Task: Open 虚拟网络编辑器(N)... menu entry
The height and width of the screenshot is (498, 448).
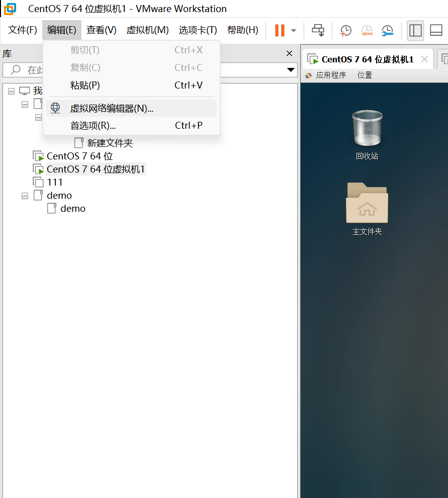Action: (x=131, y=108)
